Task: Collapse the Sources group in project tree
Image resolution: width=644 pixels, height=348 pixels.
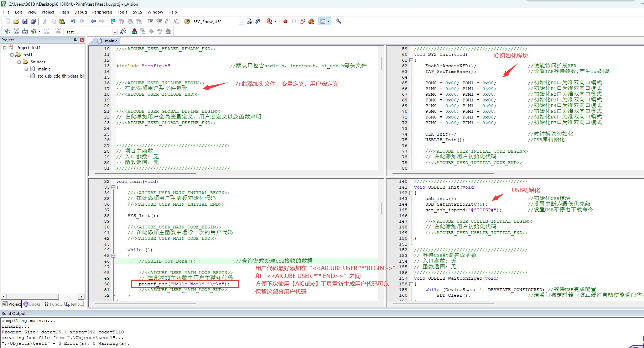Action: tap(19, 62)
